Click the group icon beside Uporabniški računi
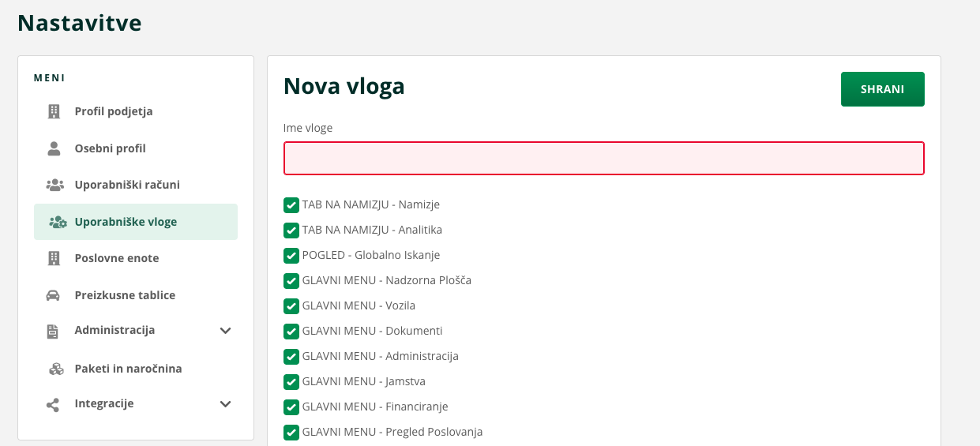980x446 pixels. [54, 185]
